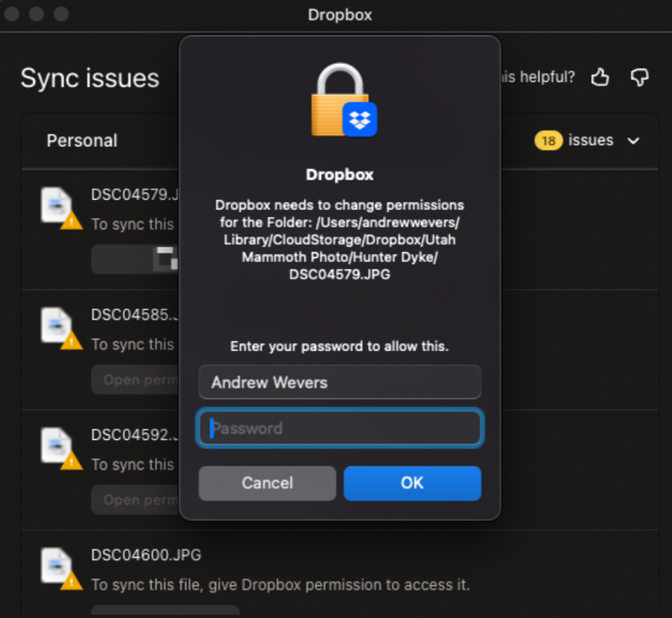Viewport: 672px width, 618px height.
Task: Click the yellow 18 issues count badge
Action: 549,141
